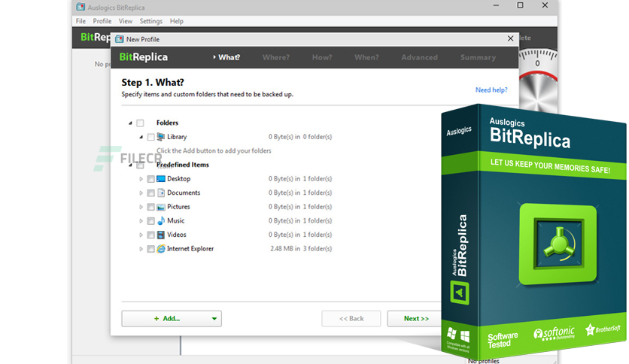Go to the Advanced wizard step
This screenshot has height=364, width=629.
pyautogui.click(x=420, y=57)
